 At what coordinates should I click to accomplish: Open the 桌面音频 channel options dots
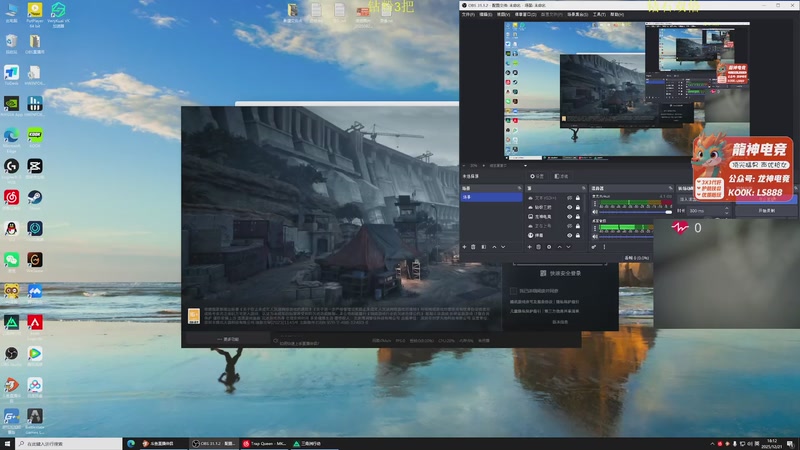(x=595, y=228)
